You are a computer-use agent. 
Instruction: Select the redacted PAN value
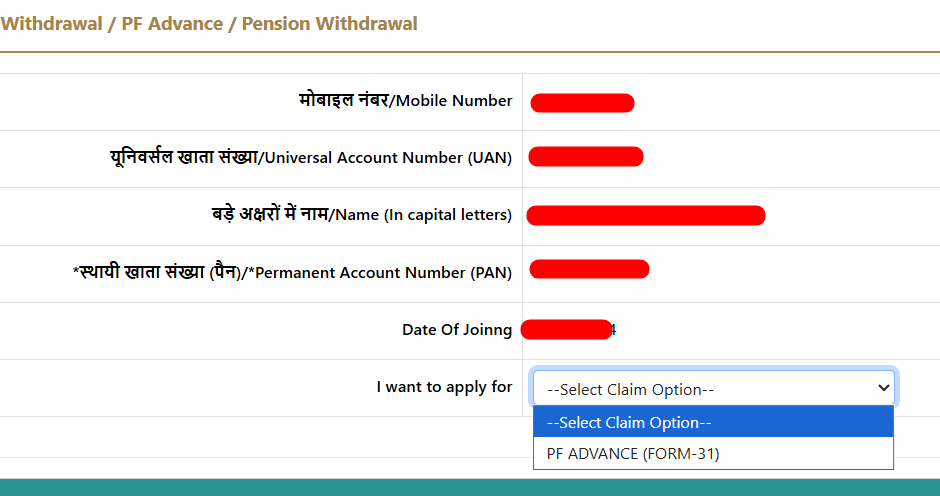click(x=589, y=268)
